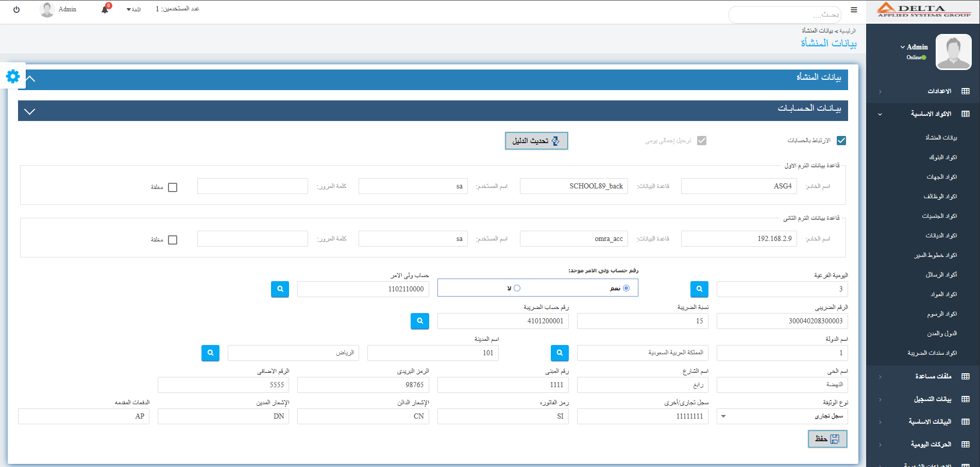This screenshot has width=980, height=467.
Task: Toggle the accounts linkage checkbox
Action: [841, 141]
